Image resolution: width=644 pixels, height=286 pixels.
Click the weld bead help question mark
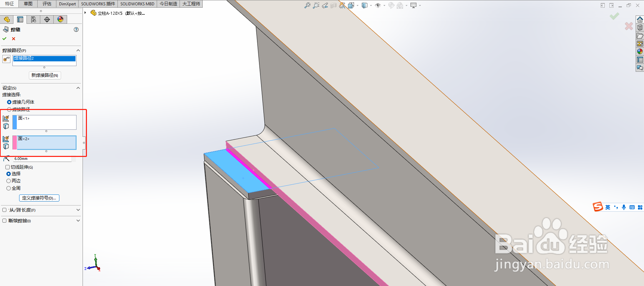(x=76, y=30)
